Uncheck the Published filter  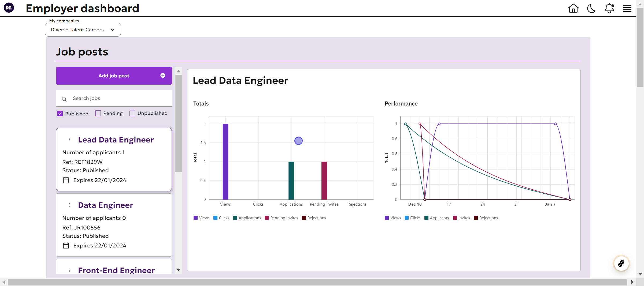(60, 114)
